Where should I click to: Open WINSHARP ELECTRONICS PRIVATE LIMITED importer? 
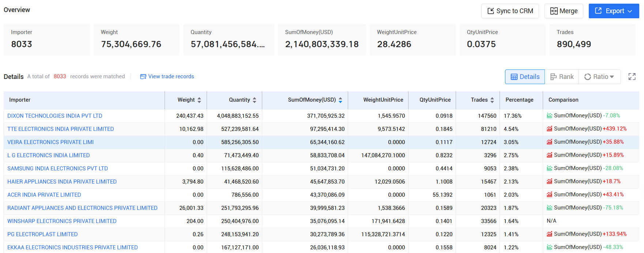coord(62,221)
